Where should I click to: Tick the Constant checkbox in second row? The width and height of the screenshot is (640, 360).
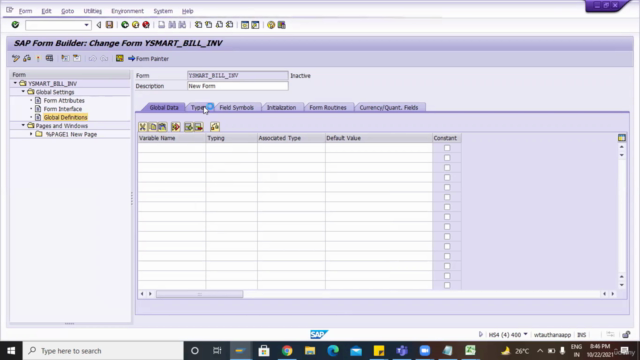point(447,158)
